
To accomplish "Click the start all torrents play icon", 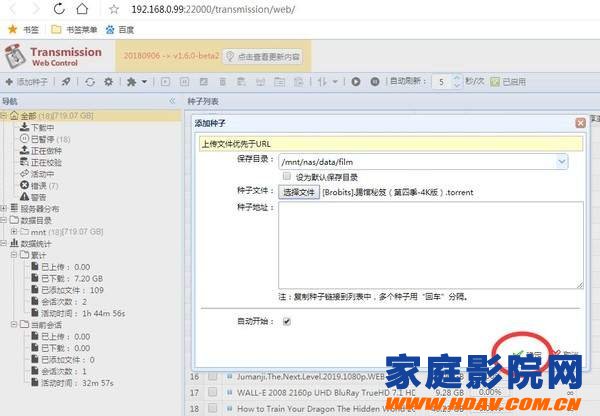I will (356, 82).
